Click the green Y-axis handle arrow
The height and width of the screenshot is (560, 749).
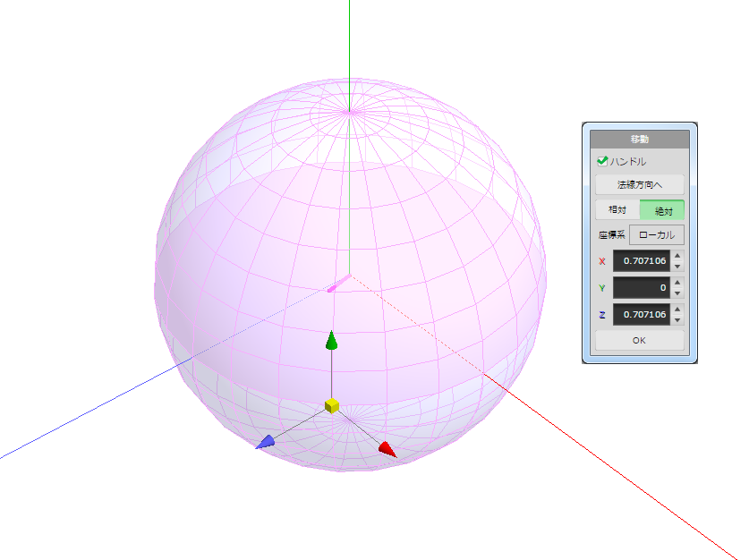tap(331, 340)
